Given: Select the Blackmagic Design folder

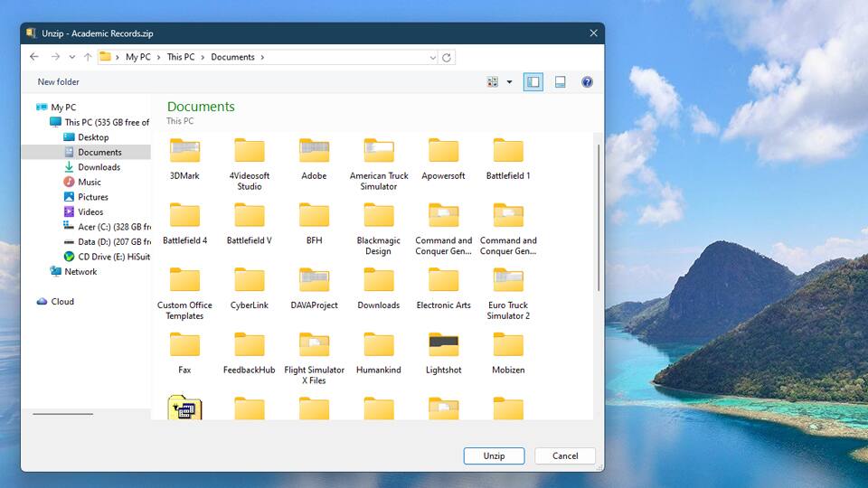Looking at the screenshot, I should click(379, 229).
